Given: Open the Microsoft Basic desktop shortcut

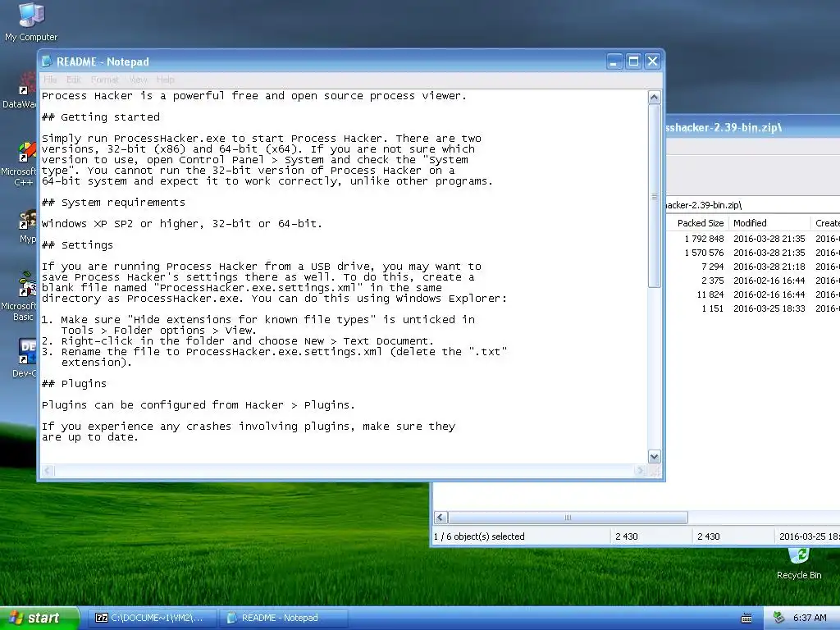Looking at the screenshot, I should (x=21, y=296).
